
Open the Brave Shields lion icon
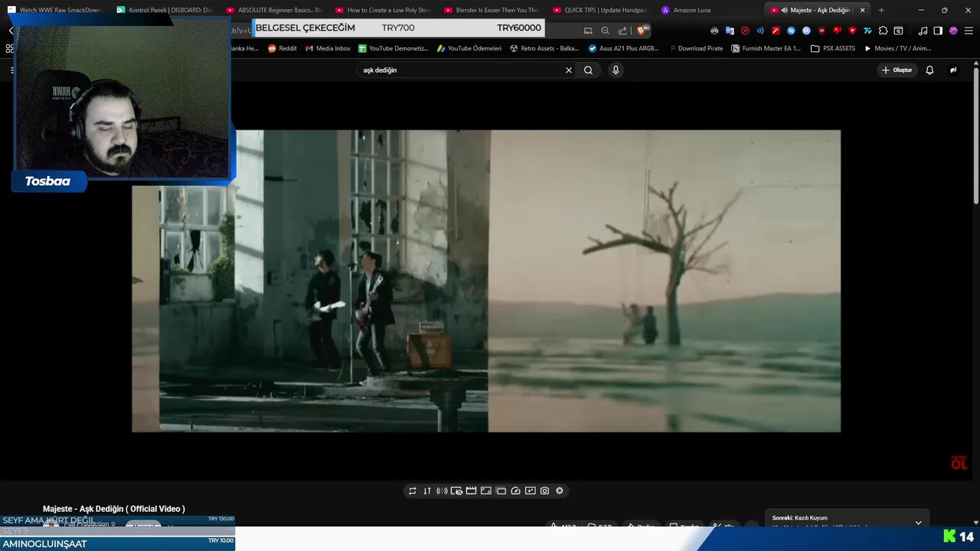pyautogui.click(x=642, y=31)
